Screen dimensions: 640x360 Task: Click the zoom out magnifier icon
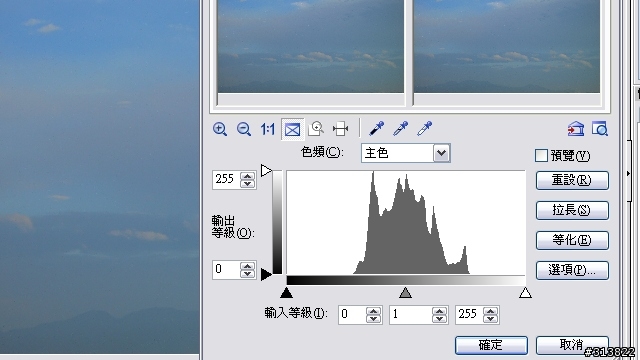click(244, 129)
